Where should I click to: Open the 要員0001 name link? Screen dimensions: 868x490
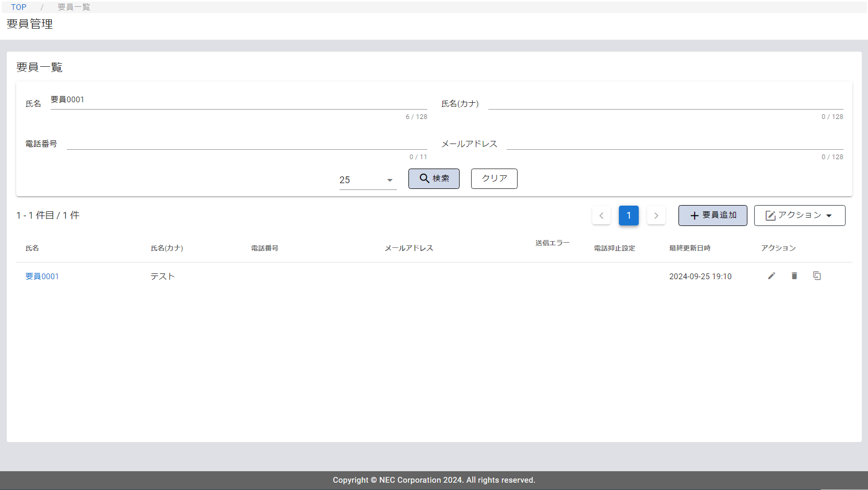point(42,277)
